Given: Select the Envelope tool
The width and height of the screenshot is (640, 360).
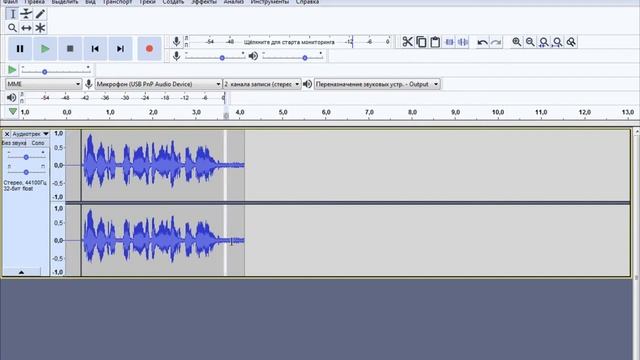Looking at the screenshot, I should coord(26,14).
